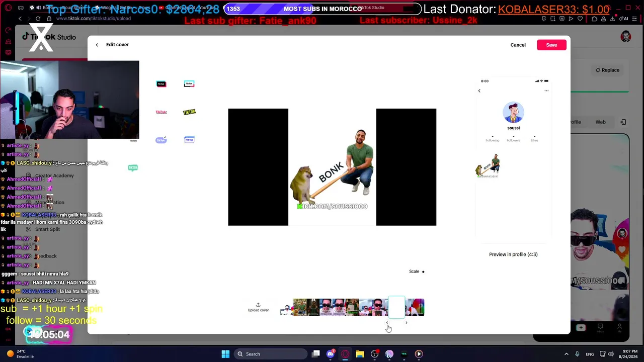Show previous cover frames in the strip
Viewport: 644px width, 362px height.
coord(387,323)
